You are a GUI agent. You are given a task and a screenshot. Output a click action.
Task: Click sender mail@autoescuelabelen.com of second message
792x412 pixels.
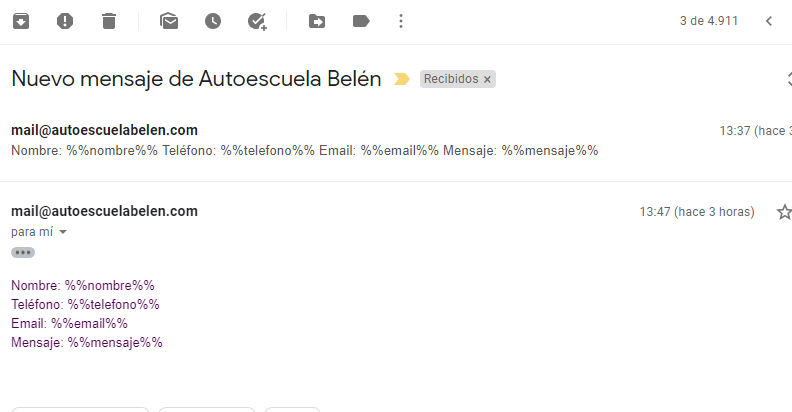[105, 211]
